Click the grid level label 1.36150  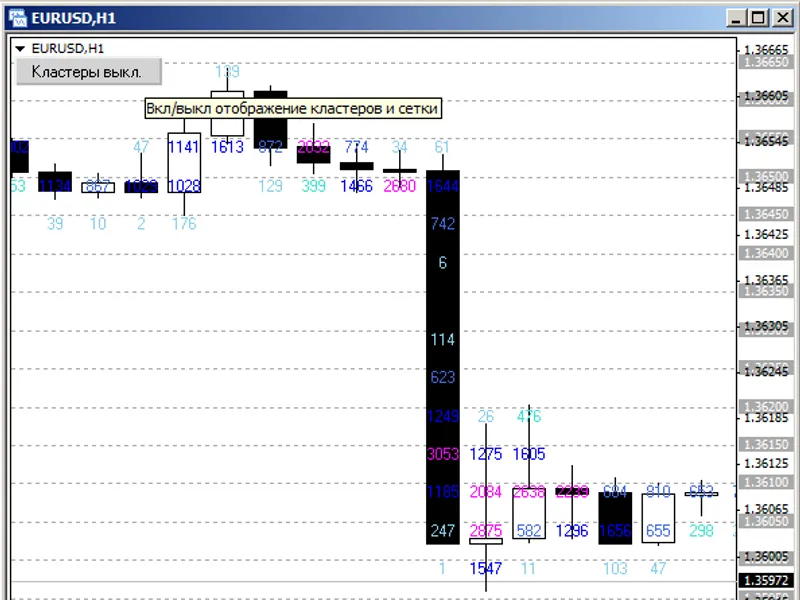766,444
